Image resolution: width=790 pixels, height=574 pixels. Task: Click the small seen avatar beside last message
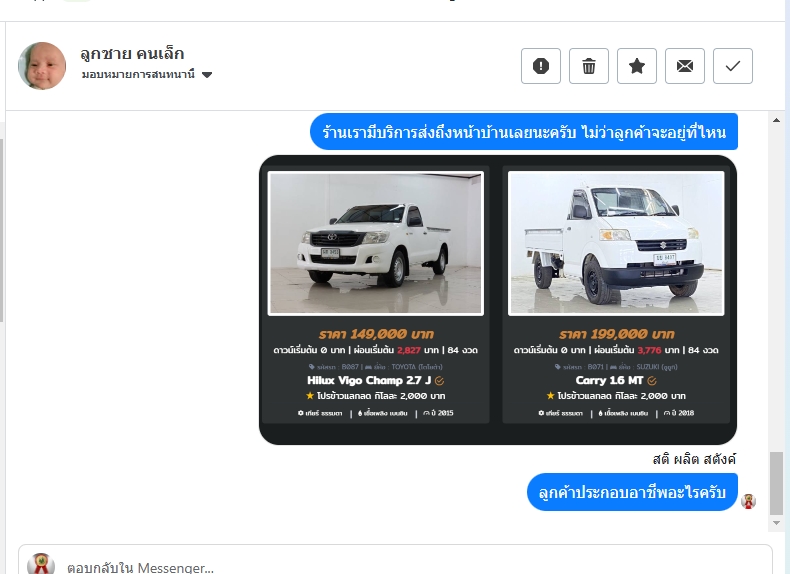click(x=749, y=501)
